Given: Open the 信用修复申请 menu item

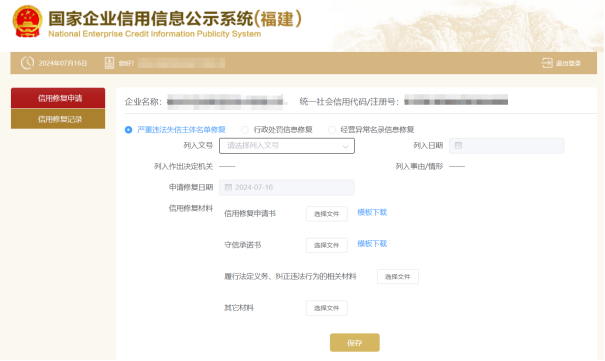Looking at the screenshot, I should (58, 98).
